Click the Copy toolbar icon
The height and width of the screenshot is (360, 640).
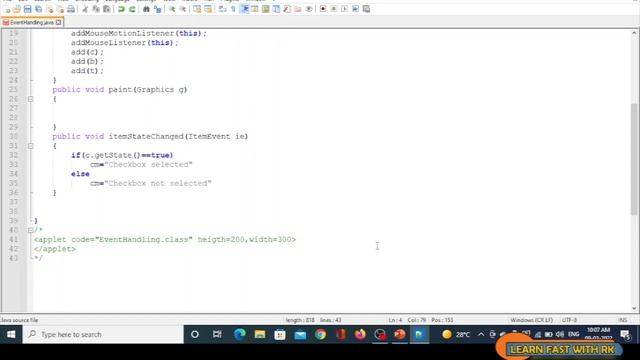[96, 9]
